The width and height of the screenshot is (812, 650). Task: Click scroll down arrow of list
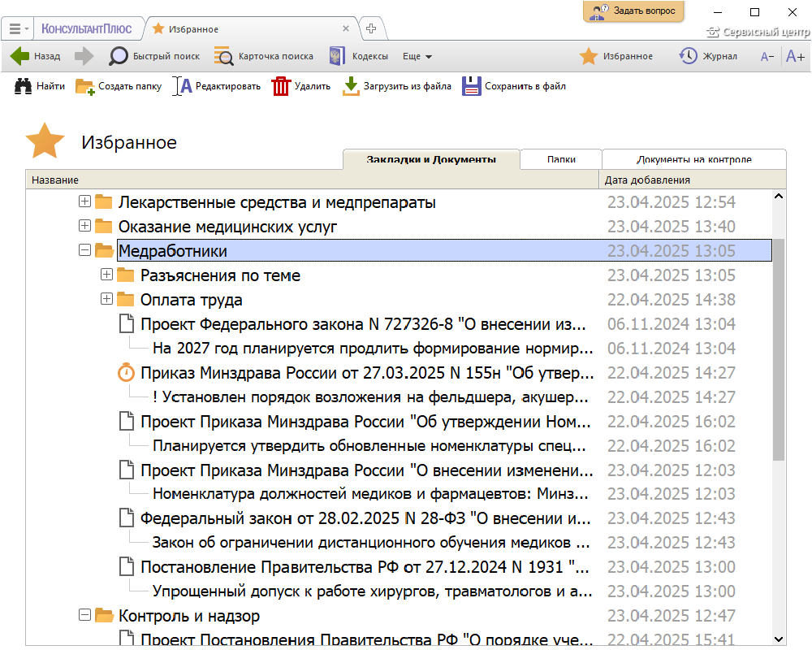click(779, 639)
